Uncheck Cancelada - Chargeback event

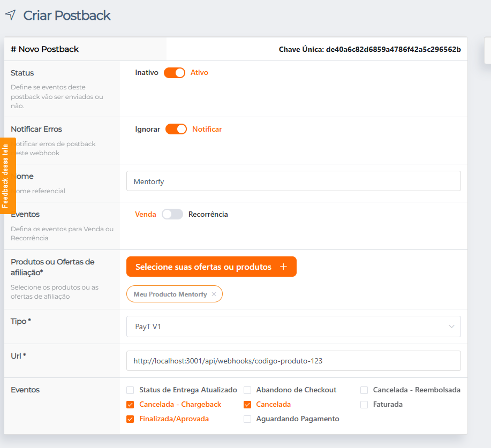[x=130, y=405]
